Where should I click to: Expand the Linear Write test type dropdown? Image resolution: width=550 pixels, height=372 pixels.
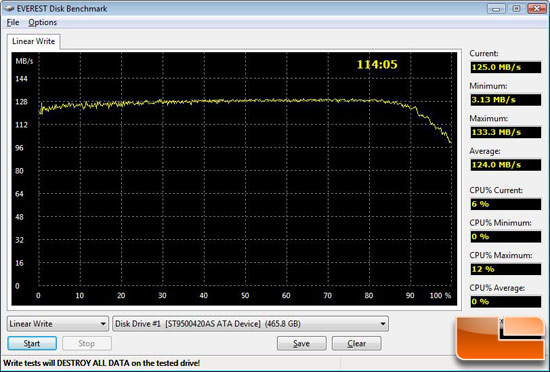click(x=57, y=324)
